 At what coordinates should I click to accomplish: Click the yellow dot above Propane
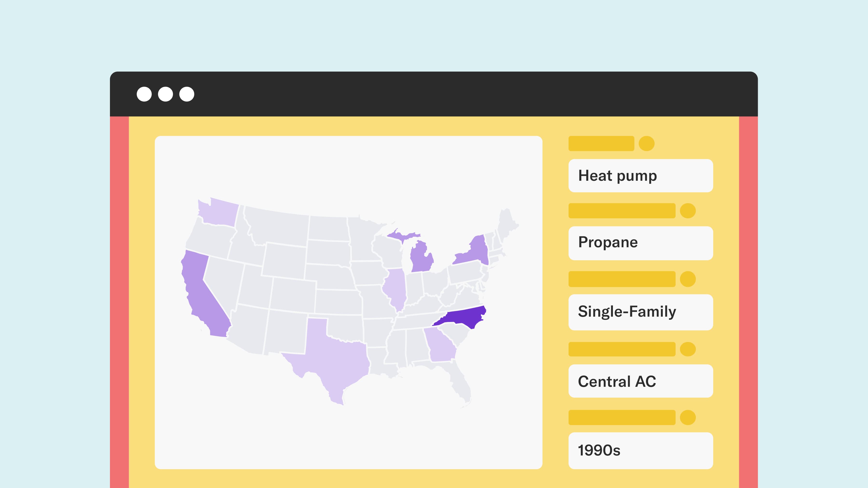[688, 211]
